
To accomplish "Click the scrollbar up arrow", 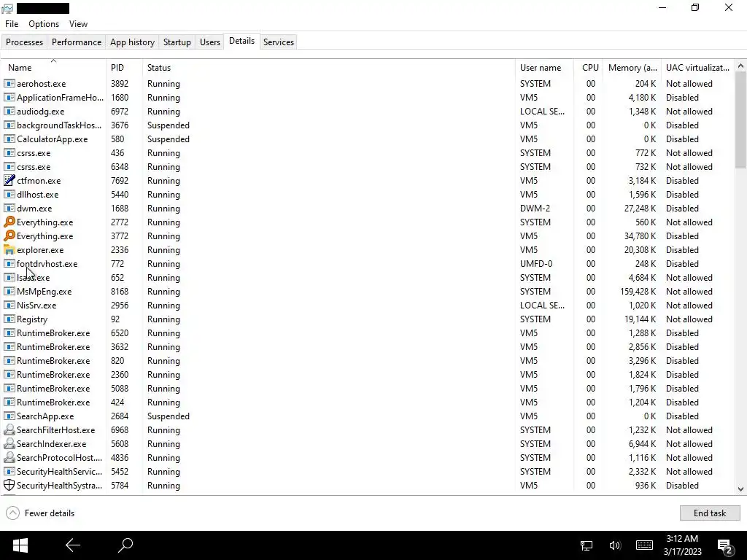I will point(741,66).
